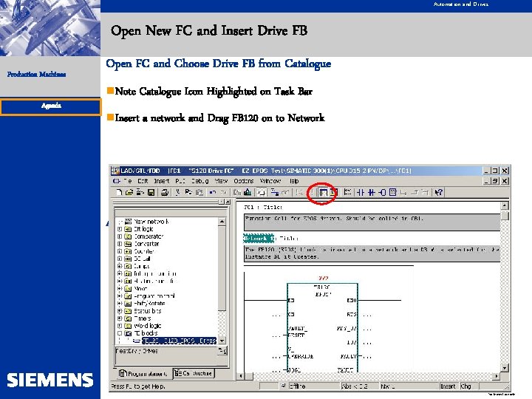Click the icon right of Catalog icon
The height and width of the screenshot is (399, 532).
(x=334, y=192)
